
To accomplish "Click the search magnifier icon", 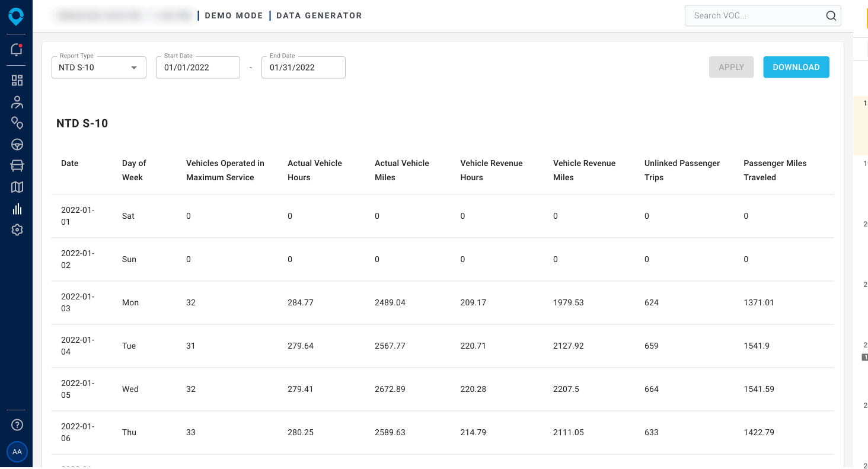I will (831, 16).
